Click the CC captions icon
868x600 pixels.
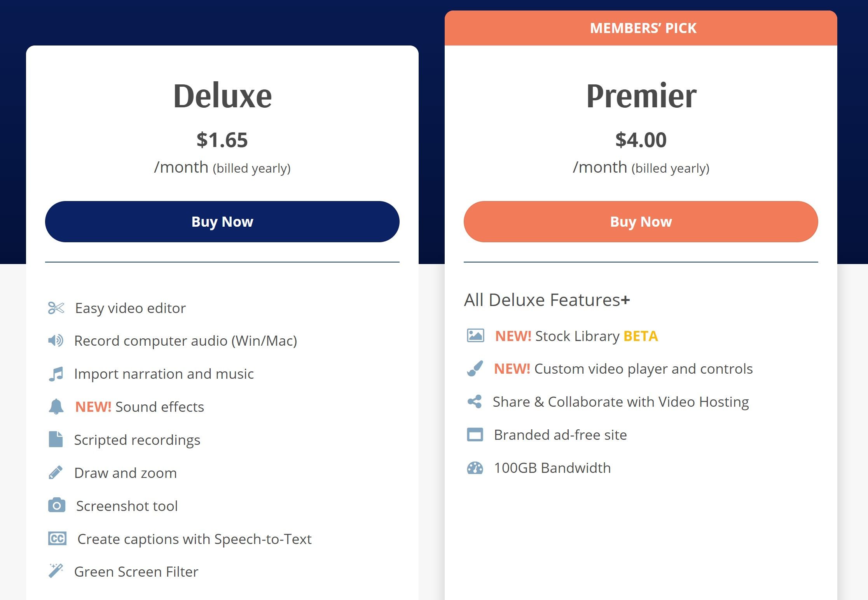pos(57,539)
